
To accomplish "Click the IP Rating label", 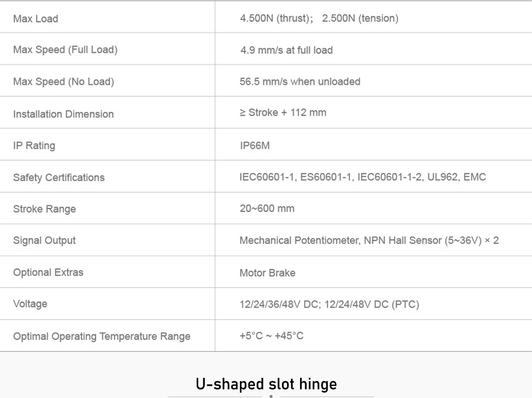I will click(x=34, y=146).
